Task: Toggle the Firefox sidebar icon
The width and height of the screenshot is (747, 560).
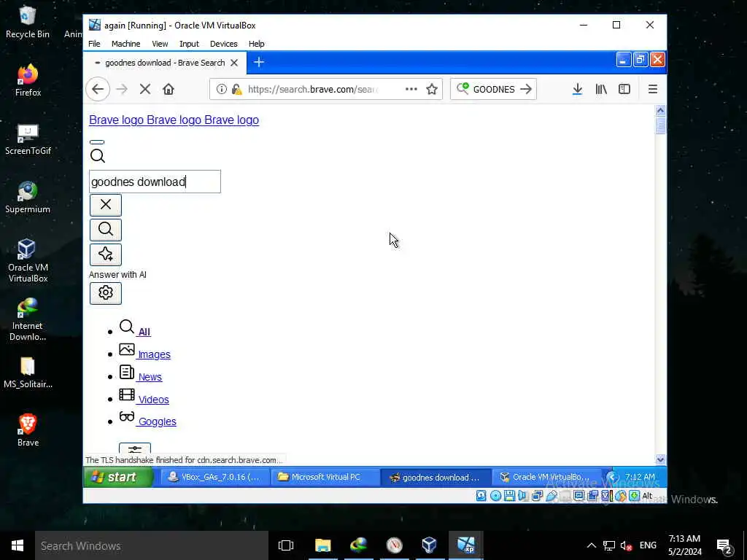Action: click(624, 89)
